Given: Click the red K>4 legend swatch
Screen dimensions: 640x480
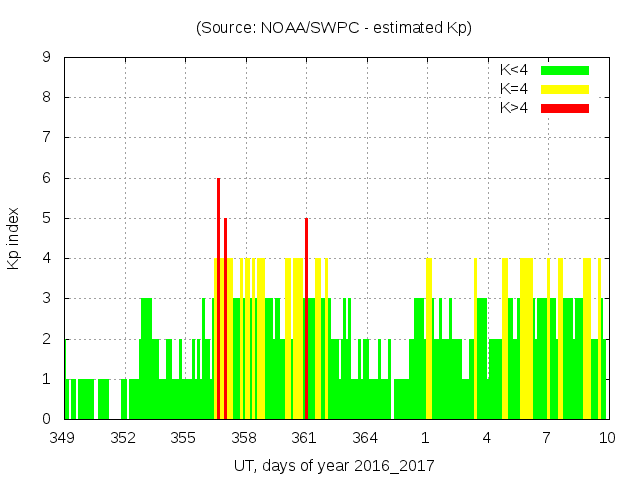Looking at the screenshot, I should coord(565,107).
